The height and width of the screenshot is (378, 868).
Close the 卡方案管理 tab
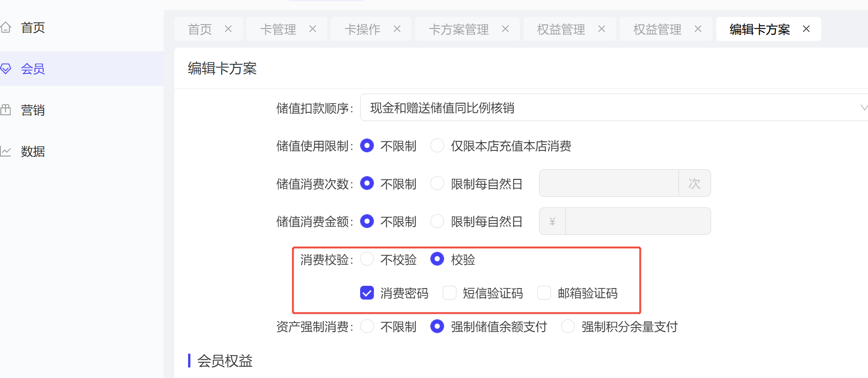[x=505, y=29]
